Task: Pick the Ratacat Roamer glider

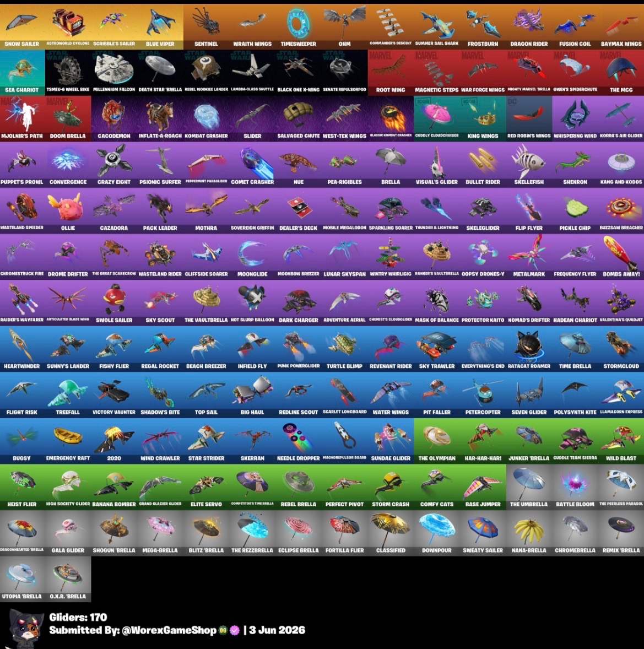Action: (529, 349)
